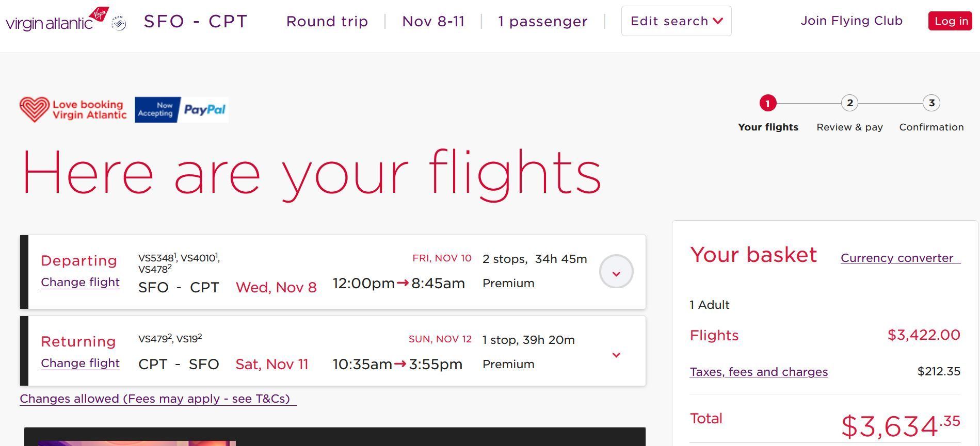The height and width of the screenshot is (446, 980).
Task: Click the Nov 8-11 dates summary
Action: 433,22
